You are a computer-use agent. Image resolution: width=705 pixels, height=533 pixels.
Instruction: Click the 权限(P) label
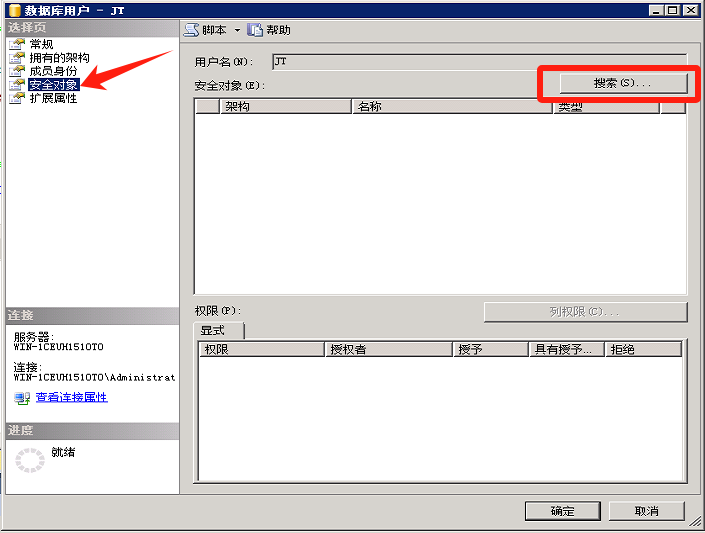click(218, 311)
